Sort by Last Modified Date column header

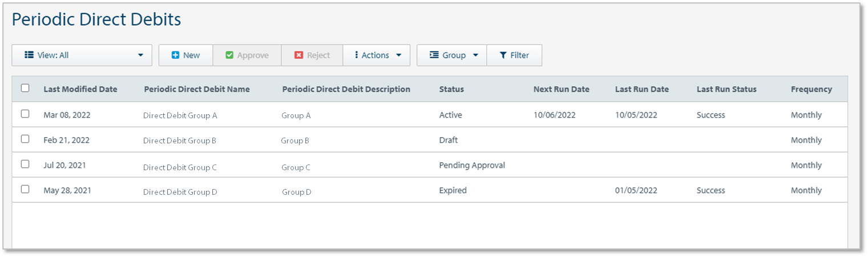(80, 89)
